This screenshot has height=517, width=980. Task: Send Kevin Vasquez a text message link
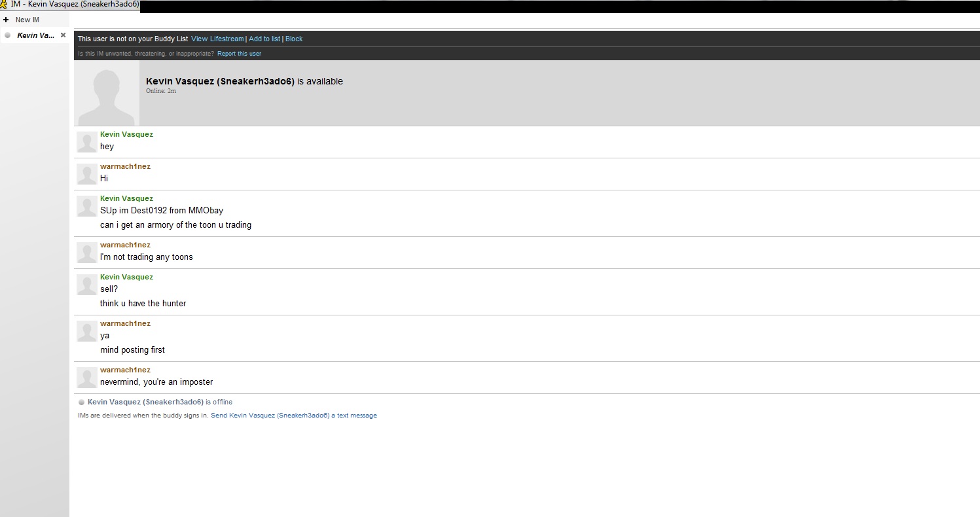294,416
